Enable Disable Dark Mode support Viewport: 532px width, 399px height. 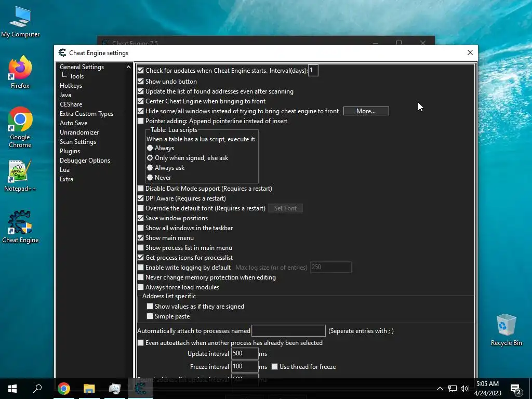click(140, 188)
